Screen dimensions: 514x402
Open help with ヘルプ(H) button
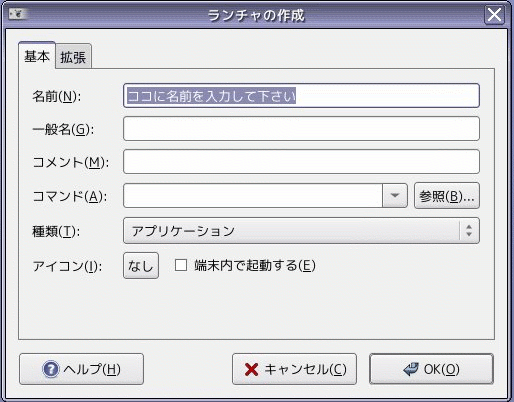[x=82, y=369]
